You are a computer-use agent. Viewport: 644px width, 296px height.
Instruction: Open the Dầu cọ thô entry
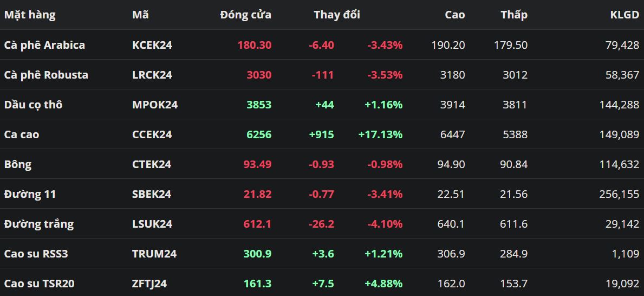click(x=33, y=105)
